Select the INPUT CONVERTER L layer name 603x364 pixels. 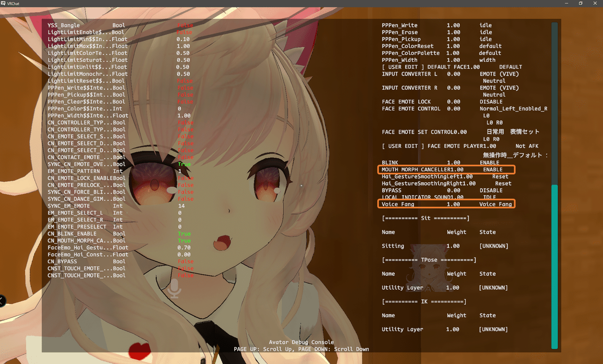click(410, 74)
